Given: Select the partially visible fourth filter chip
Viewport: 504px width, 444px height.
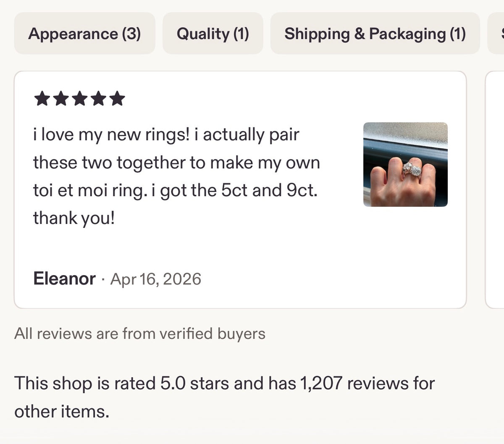Looking at the screenshot, I should 496,34.
